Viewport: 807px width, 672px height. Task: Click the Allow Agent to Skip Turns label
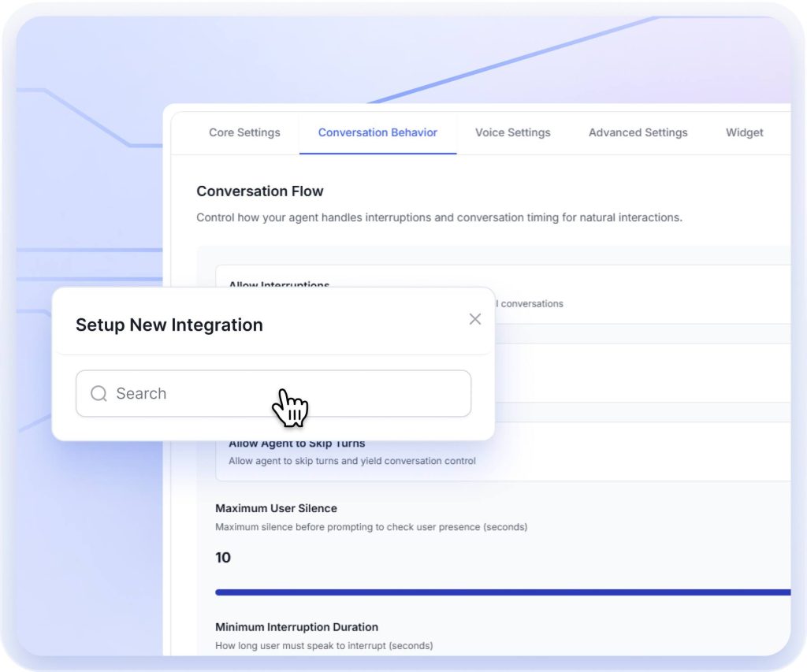tap(297, 444)
